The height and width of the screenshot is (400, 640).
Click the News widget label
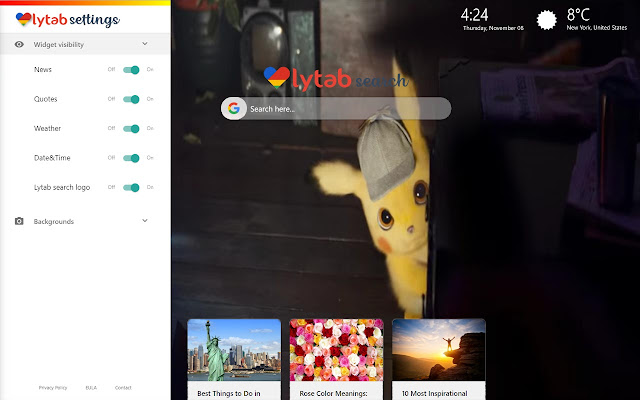point(43,69)
